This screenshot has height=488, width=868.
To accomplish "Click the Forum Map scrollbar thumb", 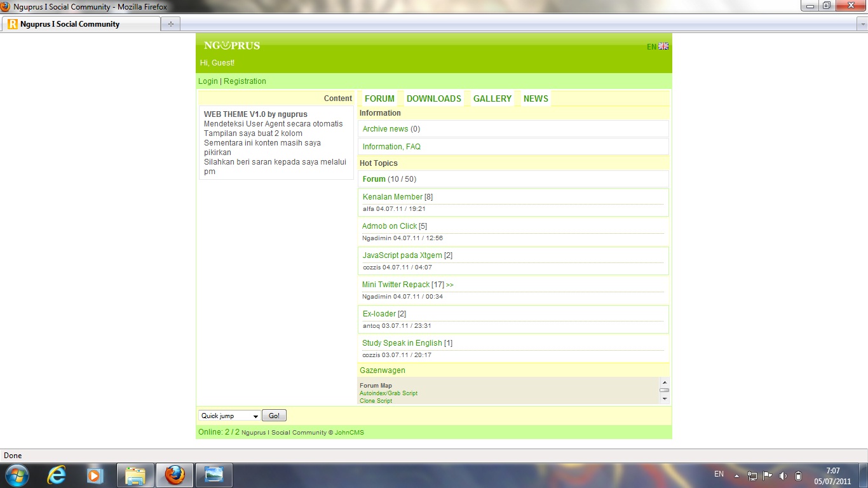I will coord(665,390).
